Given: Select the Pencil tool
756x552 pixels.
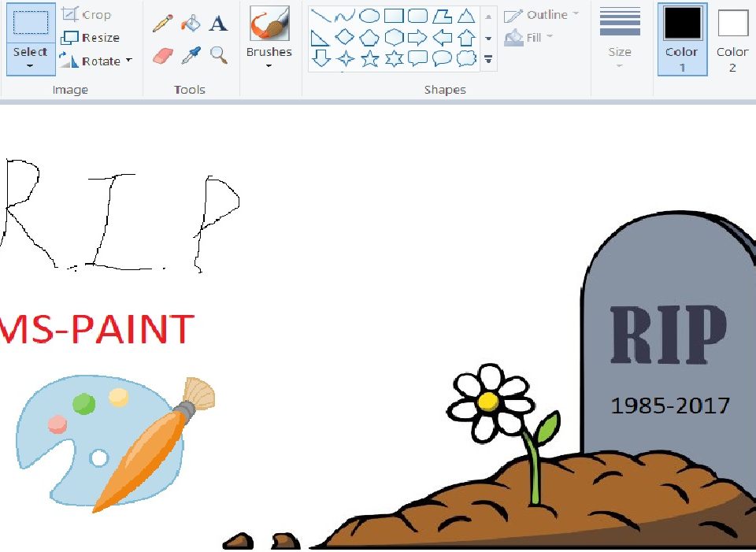Looking at the screenshot, I should 163,22.
